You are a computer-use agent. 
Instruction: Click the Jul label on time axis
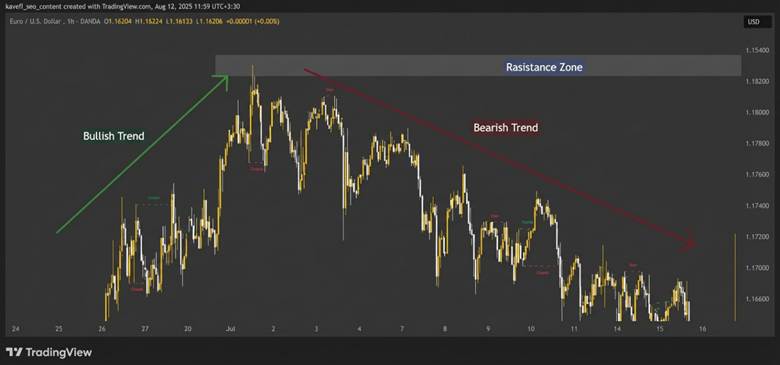(x=230, y=329)
